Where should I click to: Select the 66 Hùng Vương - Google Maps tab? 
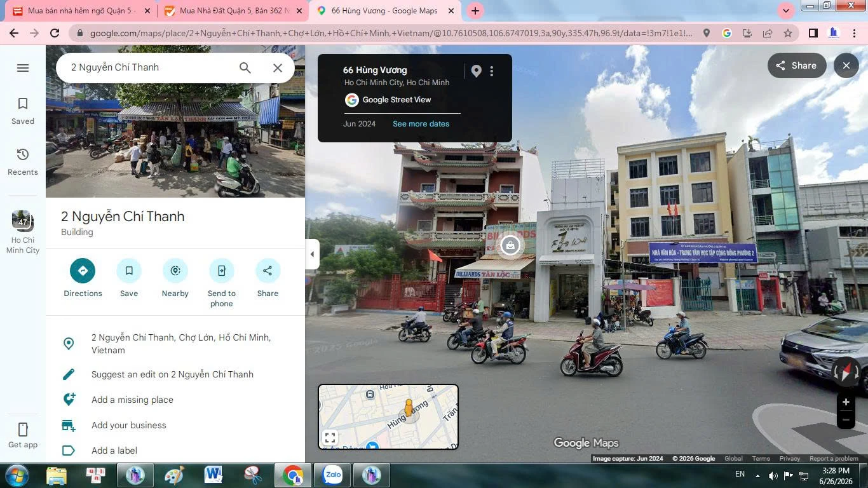[x=384, y=11]
